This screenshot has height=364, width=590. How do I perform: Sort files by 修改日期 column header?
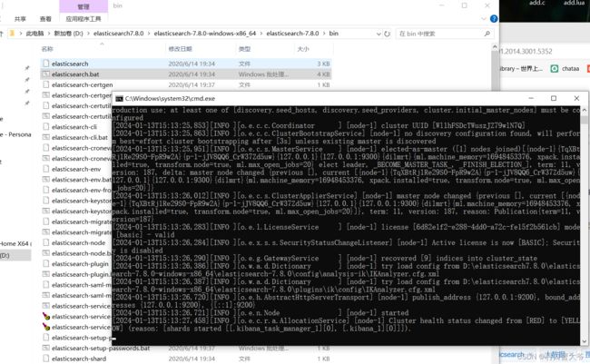click(181, 48)
